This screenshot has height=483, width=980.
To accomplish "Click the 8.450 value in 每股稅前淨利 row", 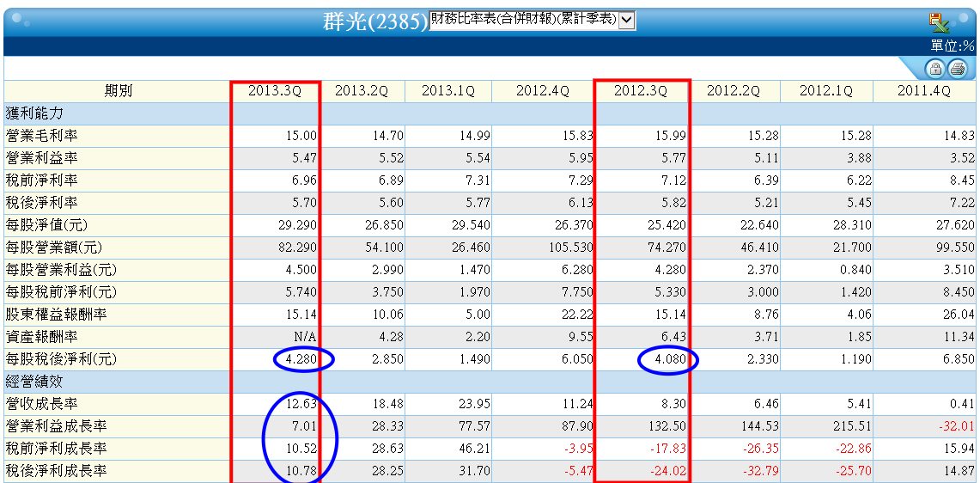I will 958,292.
